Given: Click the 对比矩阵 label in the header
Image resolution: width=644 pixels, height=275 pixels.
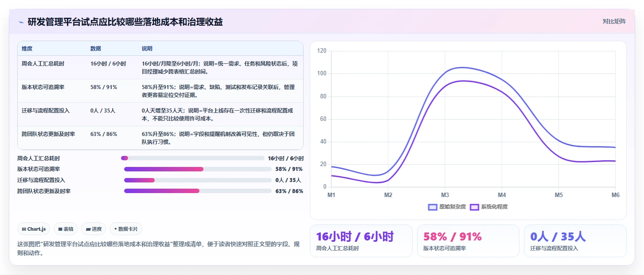Looking at the screenshot, I should coord(614,22).
